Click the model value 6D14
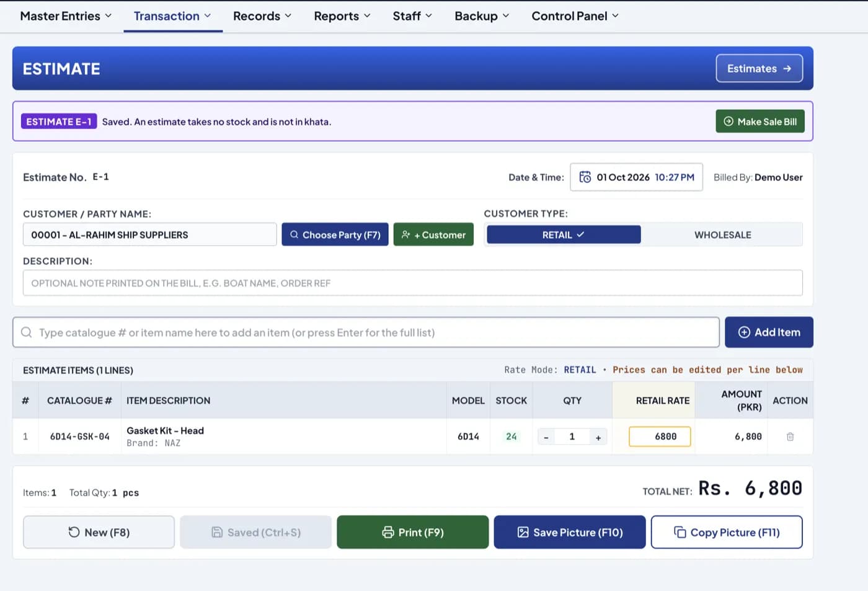Viewport: 868px width, 591px height. [468, 437]
